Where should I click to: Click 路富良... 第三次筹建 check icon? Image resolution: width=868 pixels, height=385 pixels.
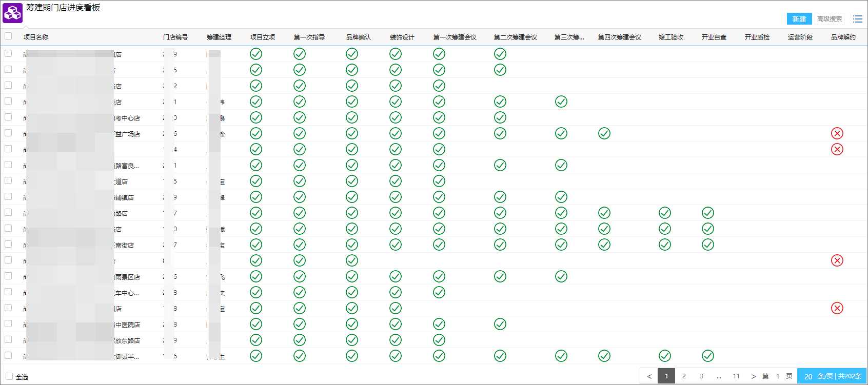pyautogui.click(x=561, y=165)
